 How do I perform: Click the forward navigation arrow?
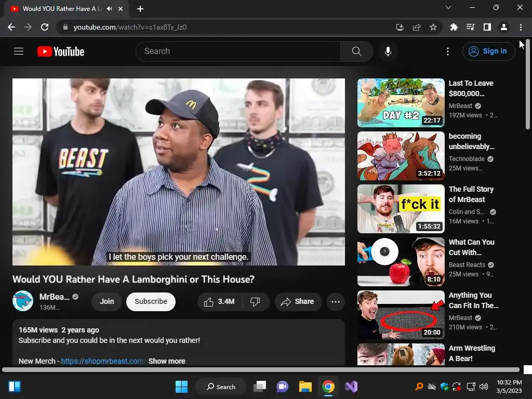(x=28, y=27)
